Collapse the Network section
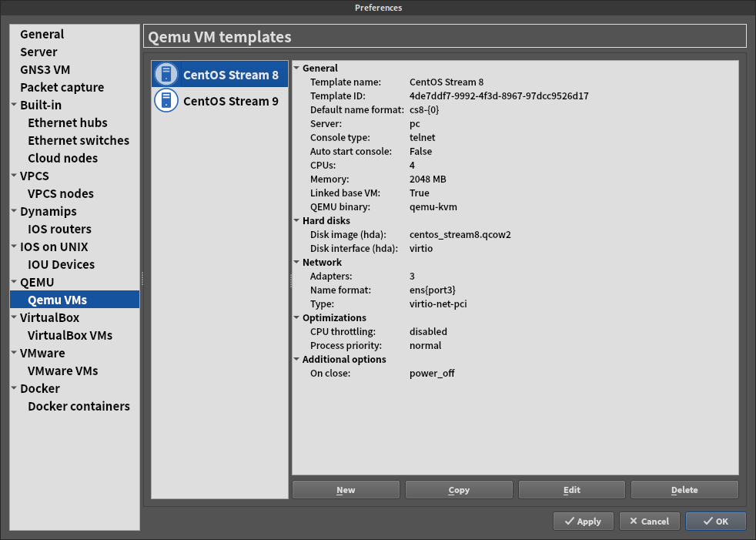Screen dimensions: 756x540 pos(296,262)
